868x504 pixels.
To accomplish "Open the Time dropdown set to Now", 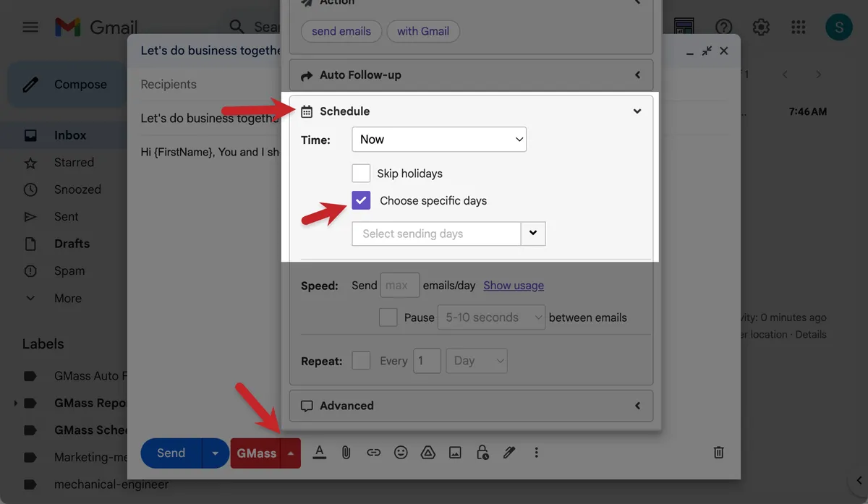I will point(439,140).
